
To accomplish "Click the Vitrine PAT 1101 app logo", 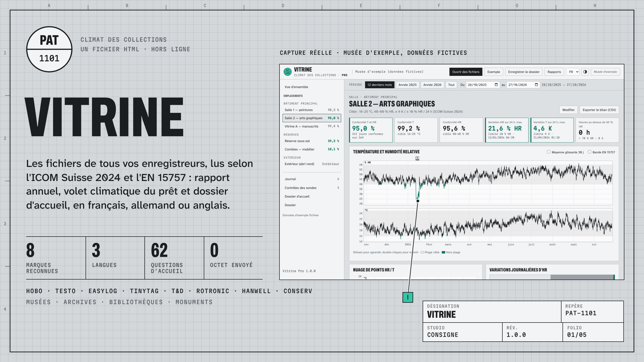I will tap(288, 72).
